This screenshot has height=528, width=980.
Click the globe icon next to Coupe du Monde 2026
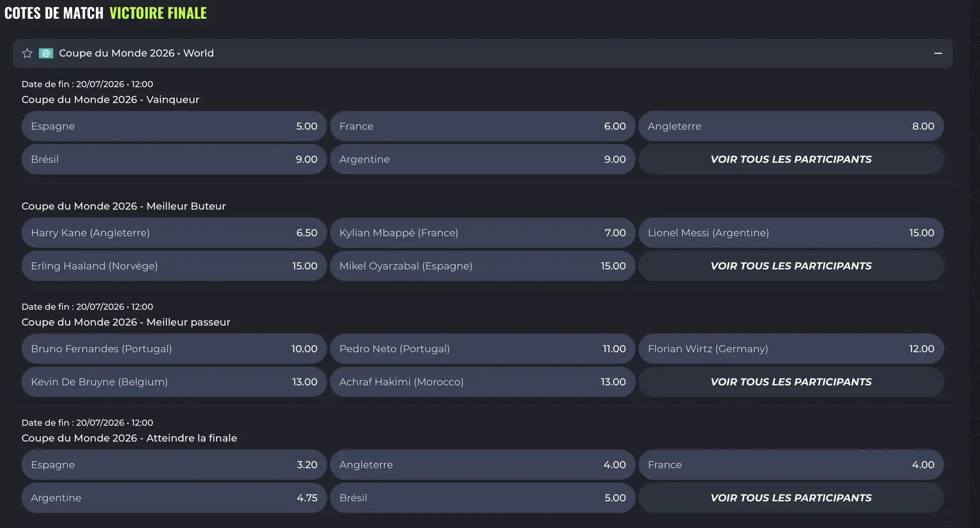click(x=46, y=53)
